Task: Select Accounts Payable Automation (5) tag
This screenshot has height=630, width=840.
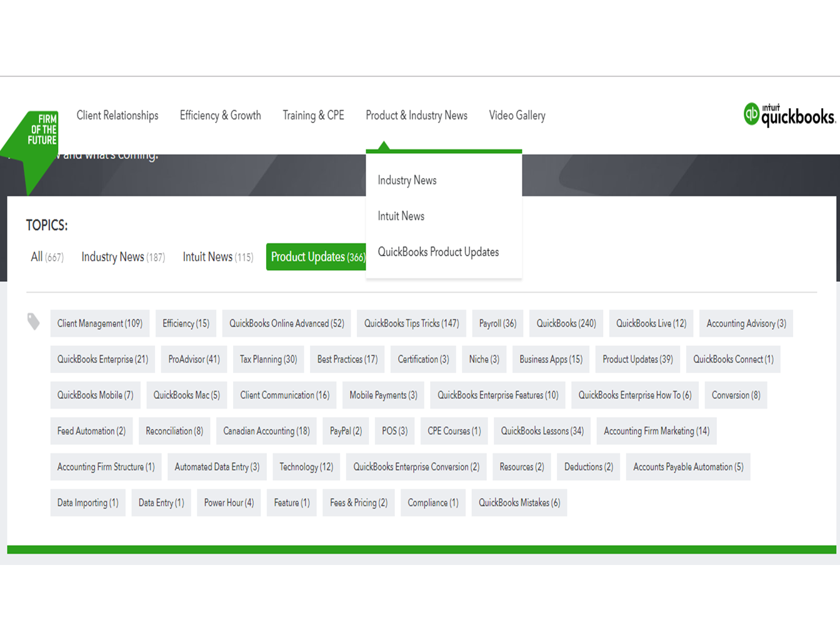Action: coord(688,467)
